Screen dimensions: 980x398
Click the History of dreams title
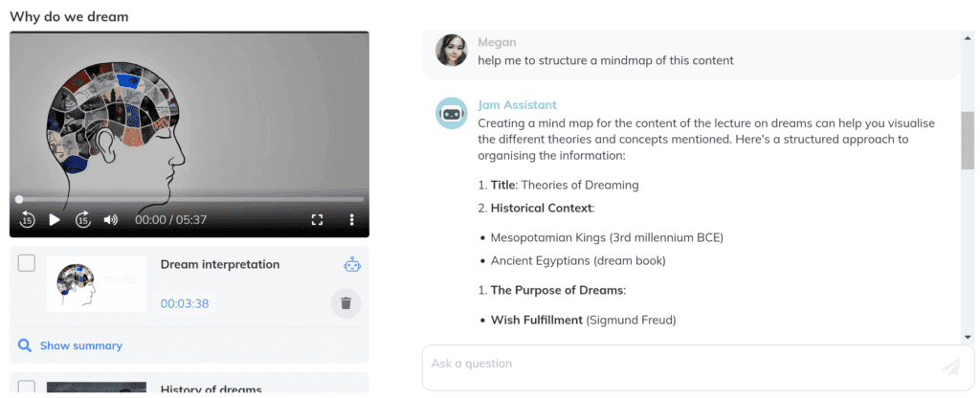(211, 390)
